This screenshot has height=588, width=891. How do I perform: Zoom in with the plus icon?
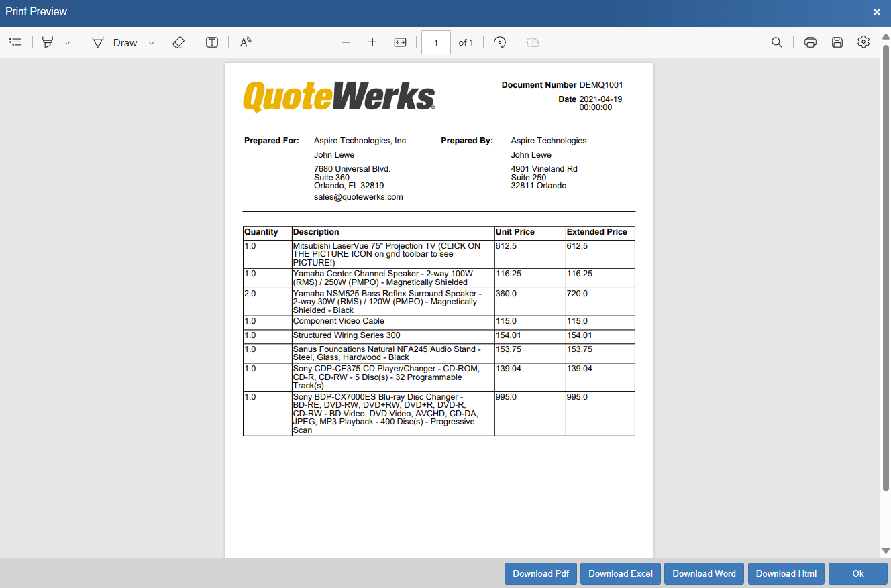coord(372,42)
